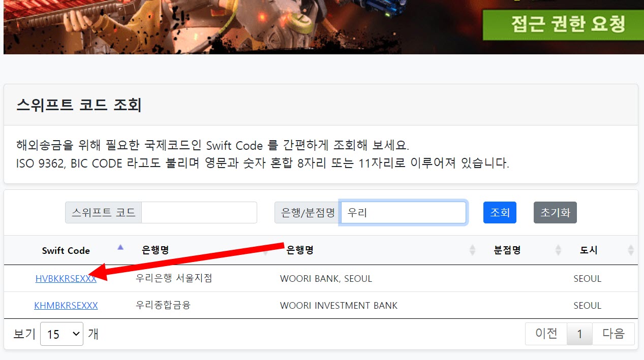The height and width of the screenshot is (360, 644).
Task: Open the rows-per-page dropdown showing 15
Action: 62,334
